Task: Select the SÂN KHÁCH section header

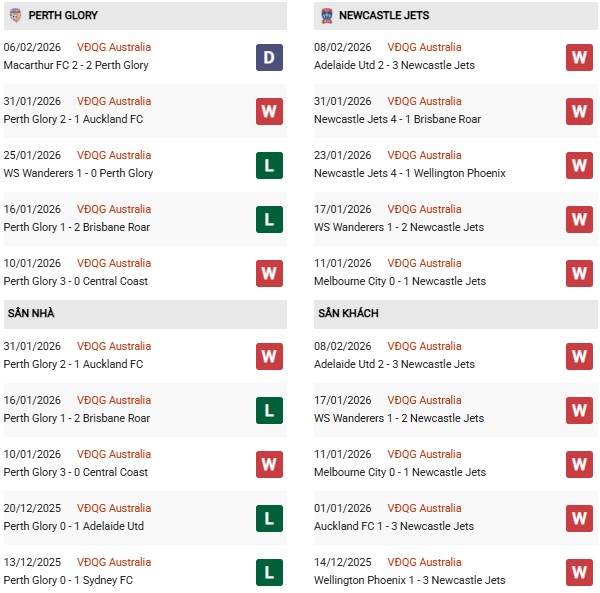Action: (x=348, y=314)
